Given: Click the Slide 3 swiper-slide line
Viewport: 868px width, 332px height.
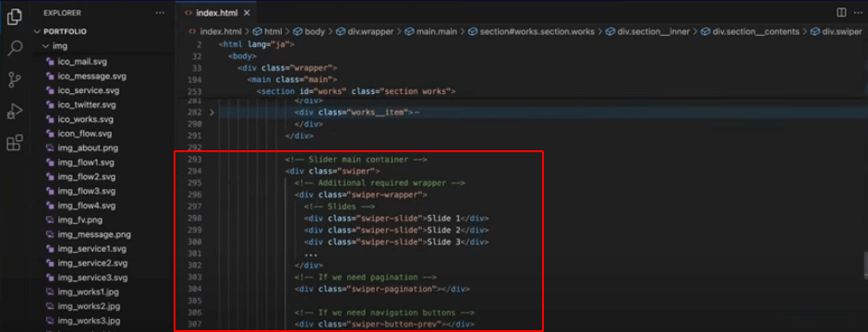Looking at the screenshot, I should 396,242.
